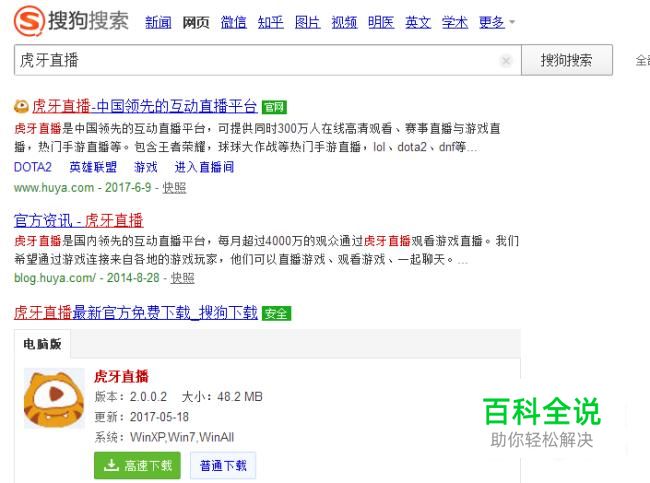Switch to the 视频 search tab

click(344, 22)
